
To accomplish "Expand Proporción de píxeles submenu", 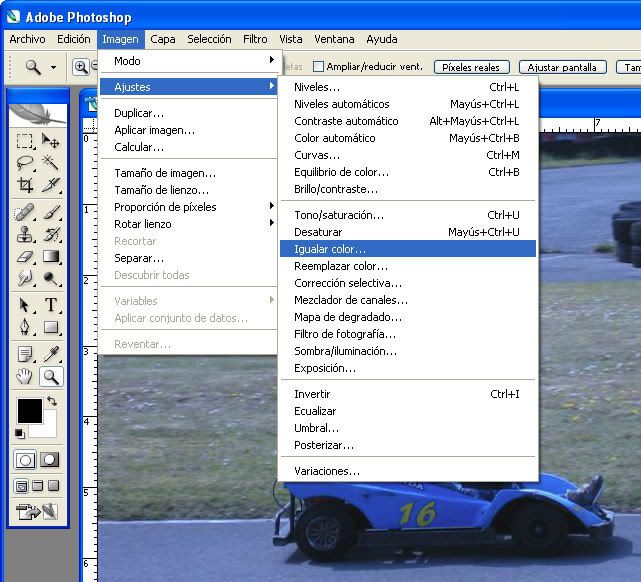I will (190, 207).
